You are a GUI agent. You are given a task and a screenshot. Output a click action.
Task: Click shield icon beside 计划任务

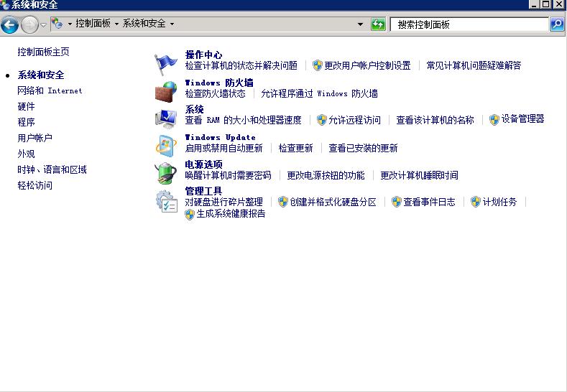(476, 202)
